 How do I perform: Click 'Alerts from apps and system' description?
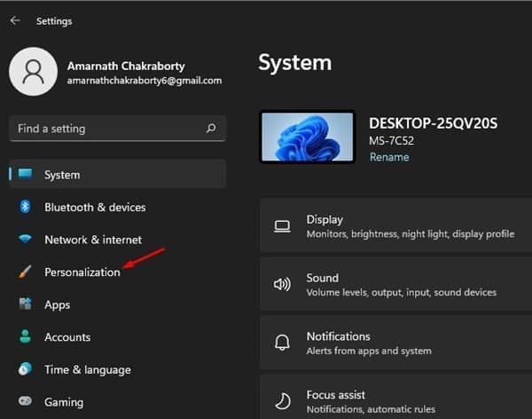369,351
